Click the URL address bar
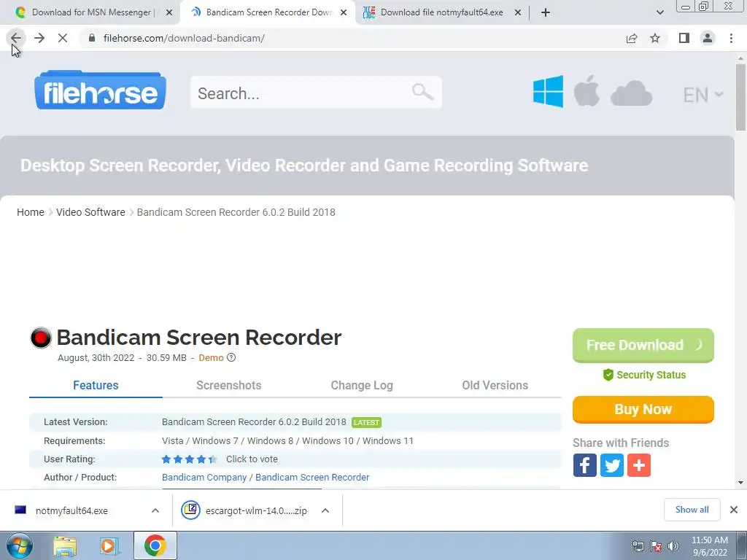 (x=352, y=38)
